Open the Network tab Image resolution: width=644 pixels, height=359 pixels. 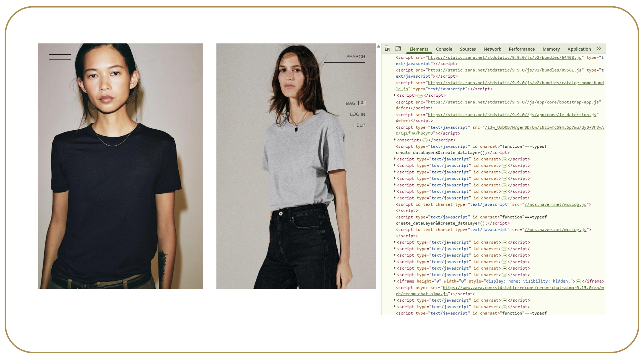pyautogui.click(x=492, y=49)
